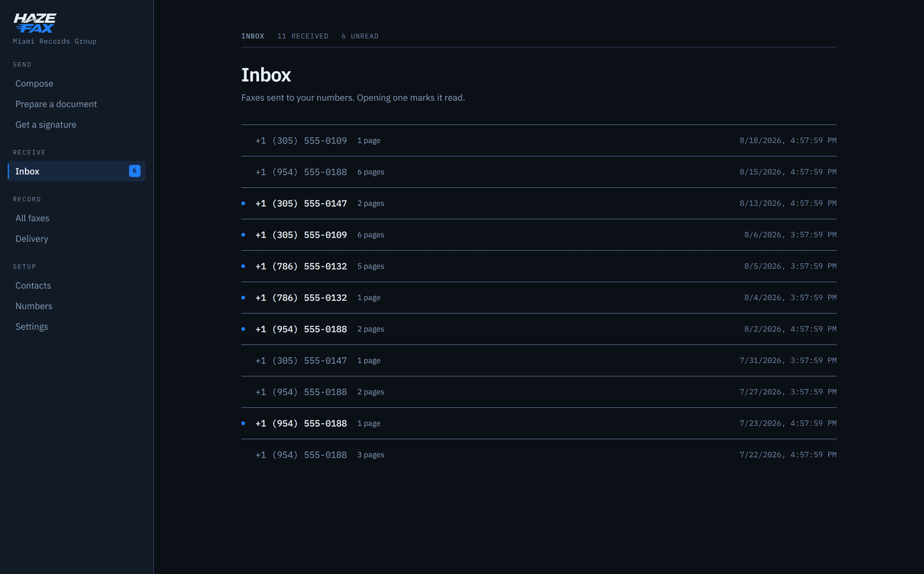Click unread dot on 8/6/2026 fax
The height and width of the screenshot is (574, 924).
[x=243, y=235]
